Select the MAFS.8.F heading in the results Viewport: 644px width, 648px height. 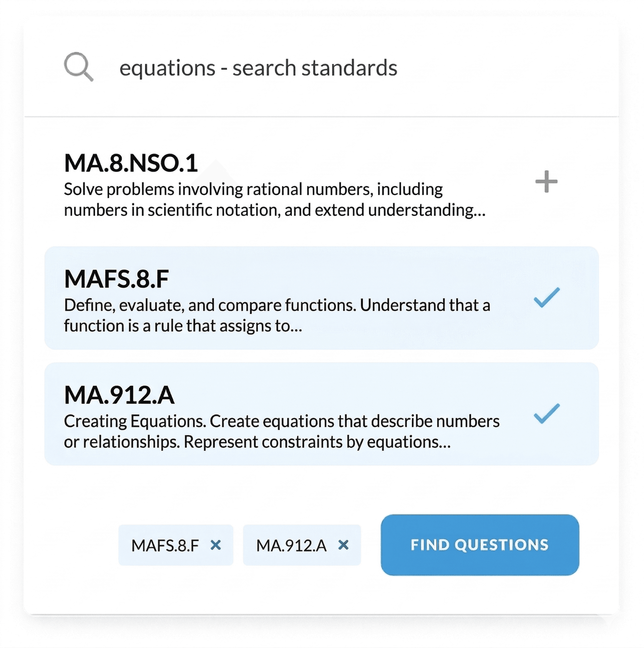click(116, 279)
